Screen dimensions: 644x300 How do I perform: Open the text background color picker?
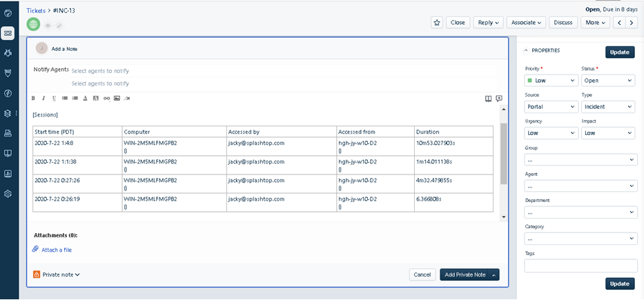pos(96,99)
